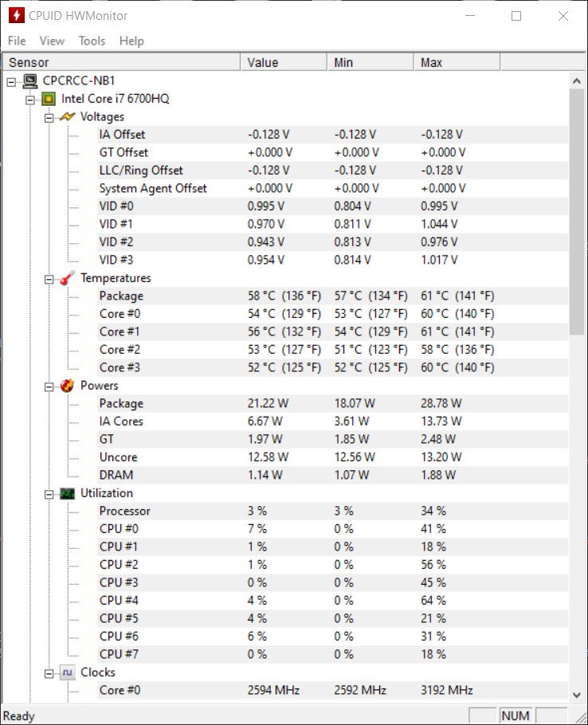Open the Tools menu

pyautogui.click(x=90, y=41)
